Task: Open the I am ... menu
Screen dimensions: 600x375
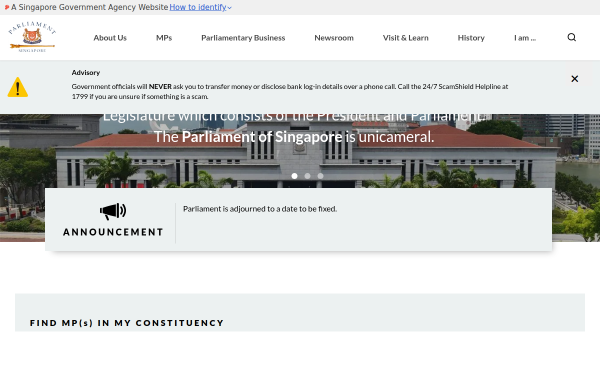Action: tap(525, 38)
